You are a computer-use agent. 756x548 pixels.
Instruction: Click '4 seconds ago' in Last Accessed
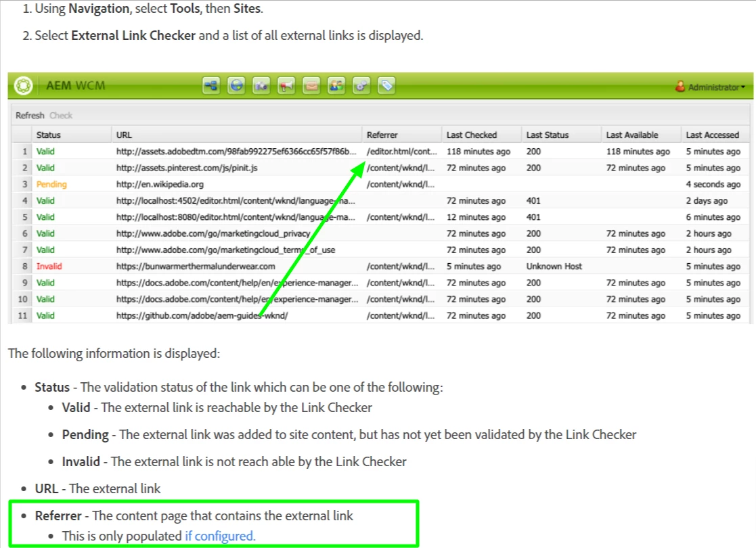[x=713, y=184]
